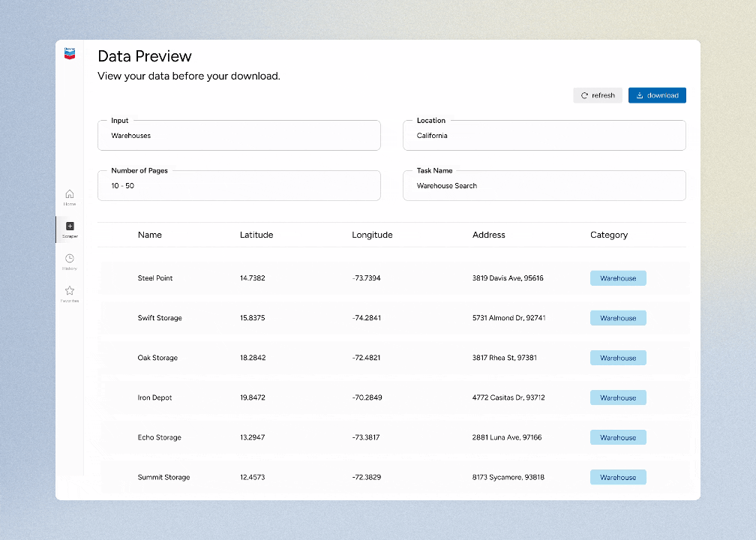Click Warehouse tag in Steel Point row
Viewport: 756px width, 540px height.
coord(618,278)
